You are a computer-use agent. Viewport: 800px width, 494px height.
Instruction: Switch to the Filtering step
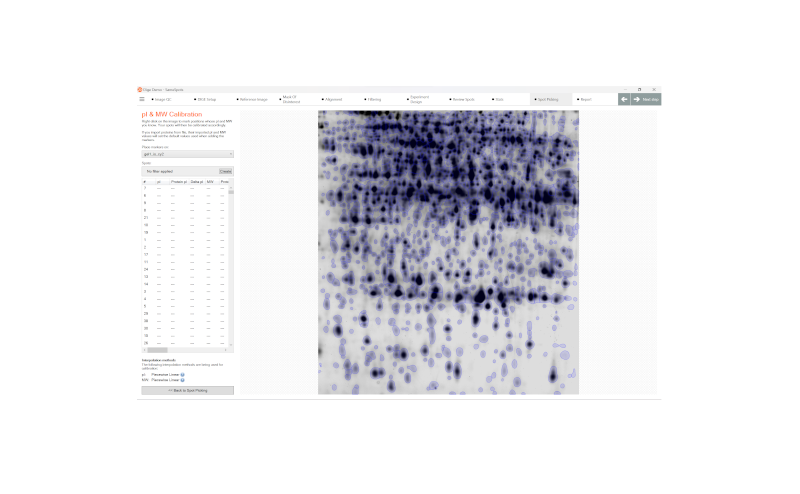pos(373,100)
